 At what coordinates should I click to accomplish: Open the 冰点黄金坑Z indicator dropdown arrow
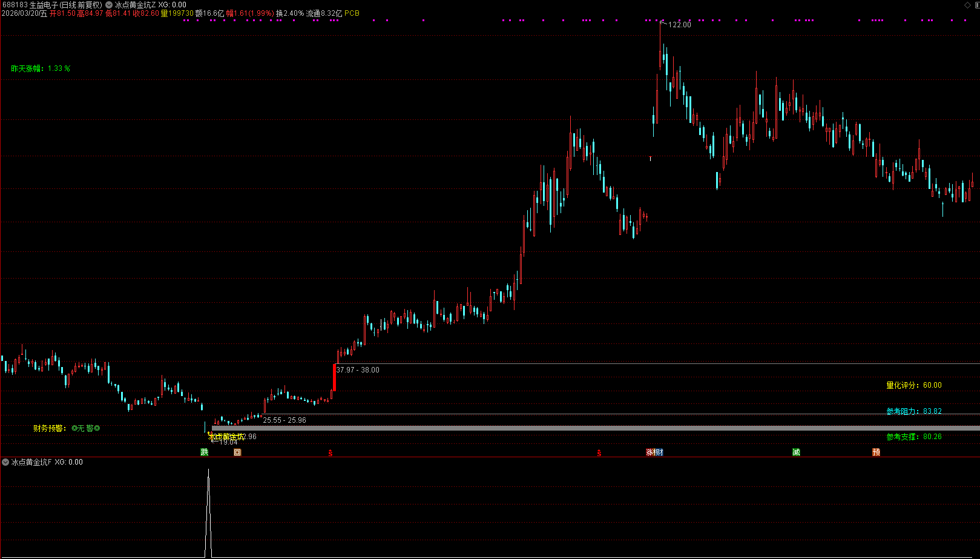(x=109, y=5)
